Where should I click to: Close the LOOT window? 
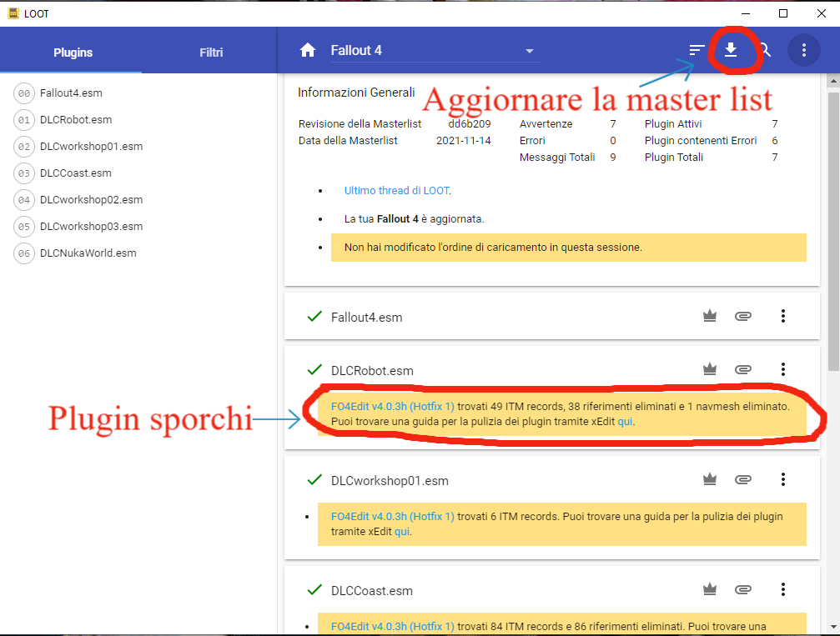(822, 13)
